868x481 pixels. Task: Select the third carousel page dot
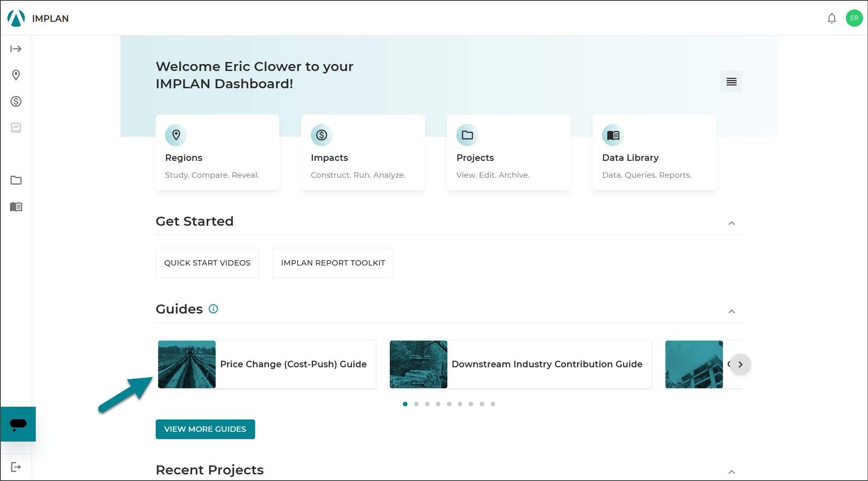click(427, 404)
